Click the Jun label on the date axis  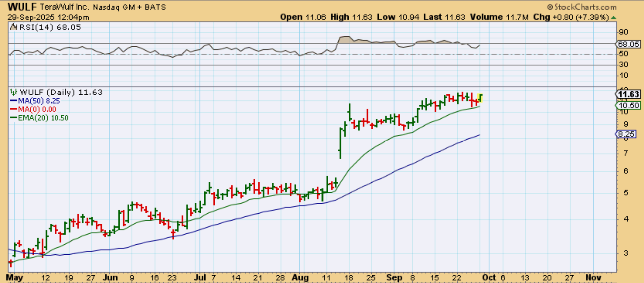pos(110,278)
